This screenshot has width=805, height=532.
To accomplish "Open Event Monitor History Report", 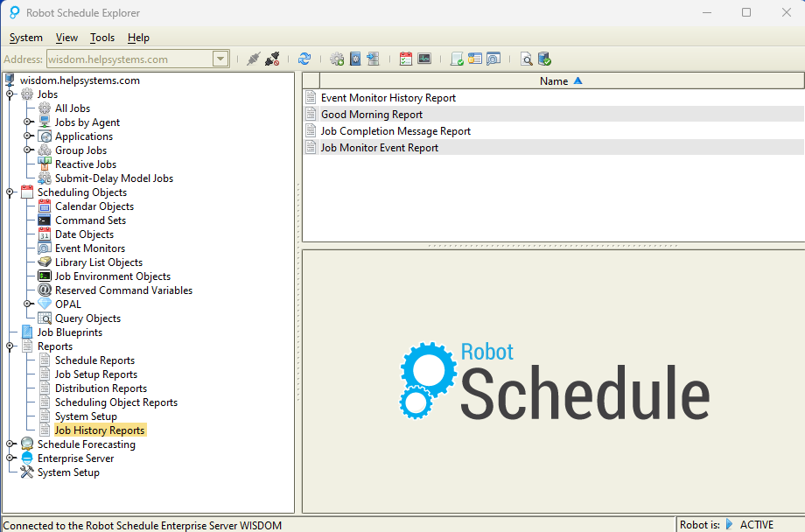I will click(x=388, y=98).
